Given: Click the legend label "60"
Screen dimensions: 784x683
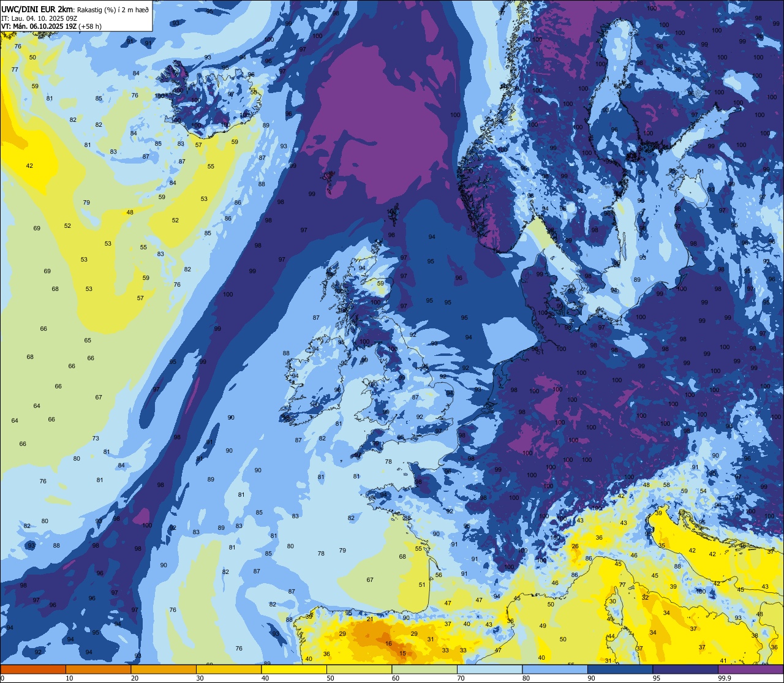Looking at the screenshot, I should pos(396,678).
